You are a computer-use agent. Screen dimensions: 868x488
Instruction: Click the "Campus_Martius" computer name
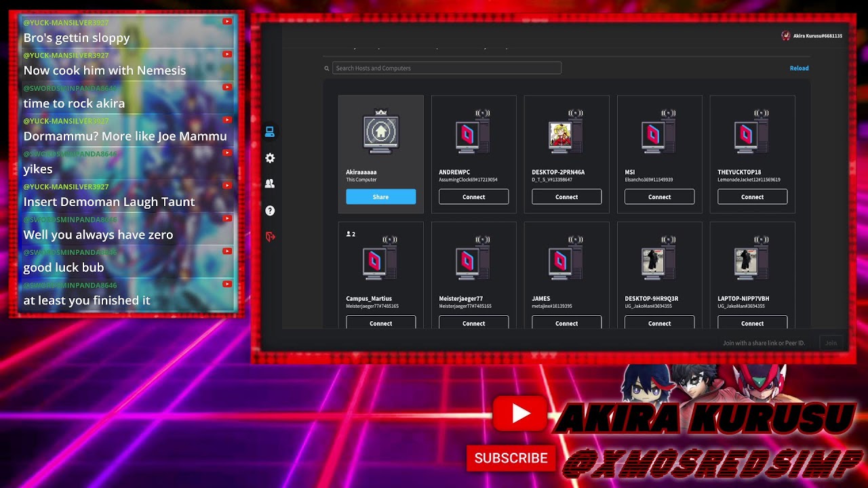369,299
